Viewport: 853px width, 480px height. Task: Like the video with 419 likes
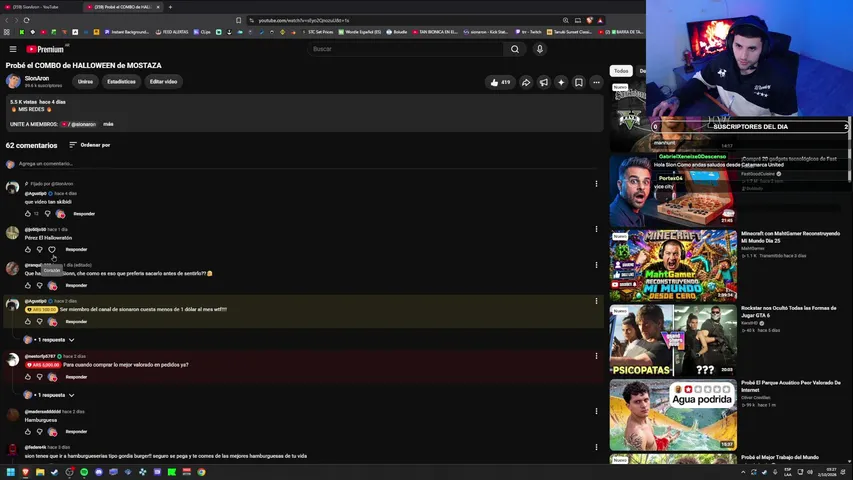pos(500,82)
